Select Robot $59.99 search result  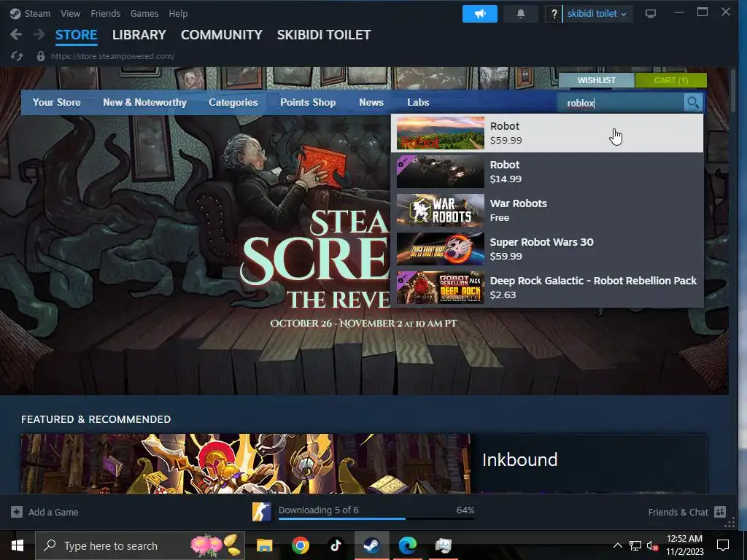point(547,133)
